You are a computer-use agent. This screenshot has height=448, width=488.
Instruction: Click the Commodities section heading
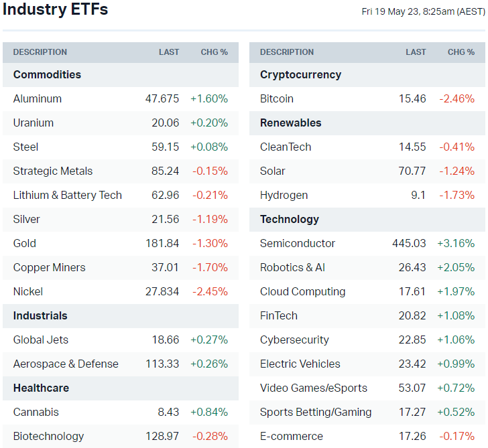coord(47,74)
